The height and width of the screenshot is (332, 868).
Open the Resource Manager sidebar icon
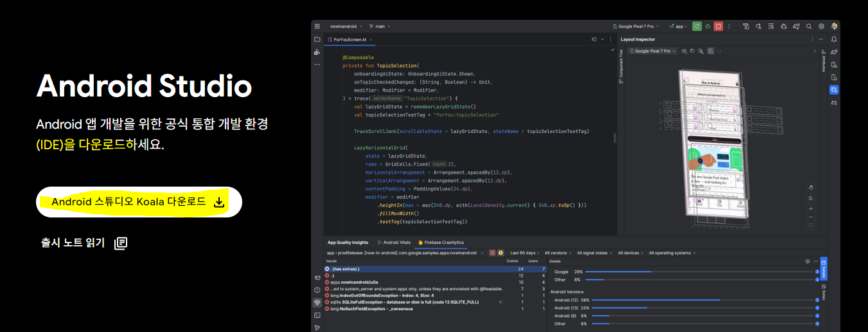tap(317, 52)
